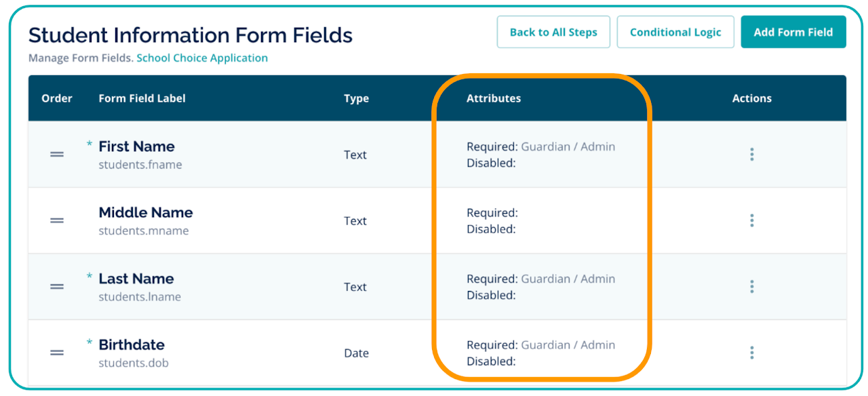The height and width of the screenshot is (396, 868).
Task: Open actions menu for First Name
Action: [752, 155]
